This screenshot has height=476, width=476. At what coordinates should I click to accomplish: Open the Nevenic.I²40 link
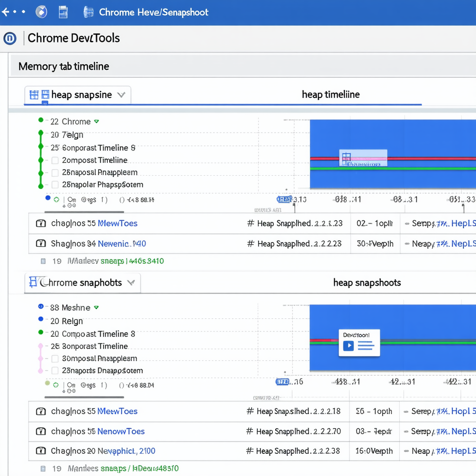click(x=122, y=244)
